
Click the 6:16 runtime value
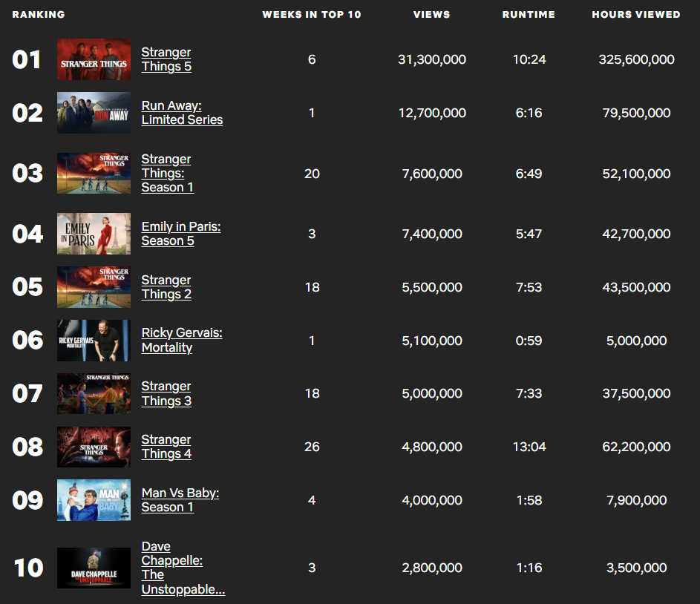(529, 113)
